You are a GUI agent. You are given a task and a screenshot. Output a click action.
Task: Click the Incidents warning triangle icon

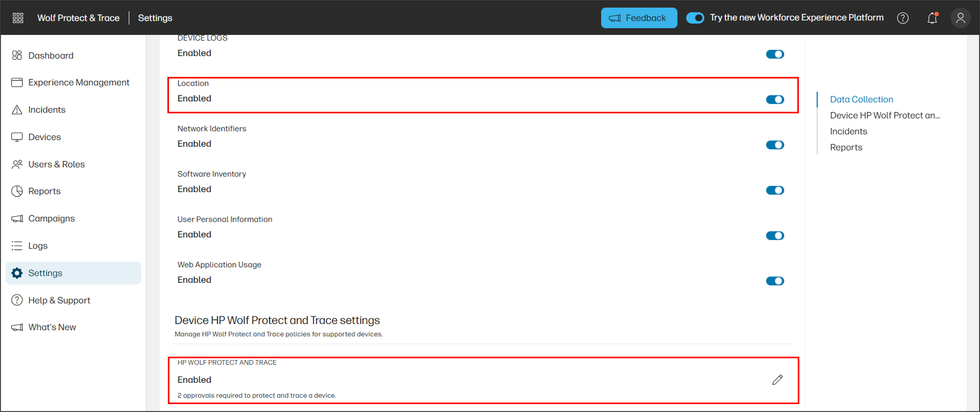[x=17, y=110]
